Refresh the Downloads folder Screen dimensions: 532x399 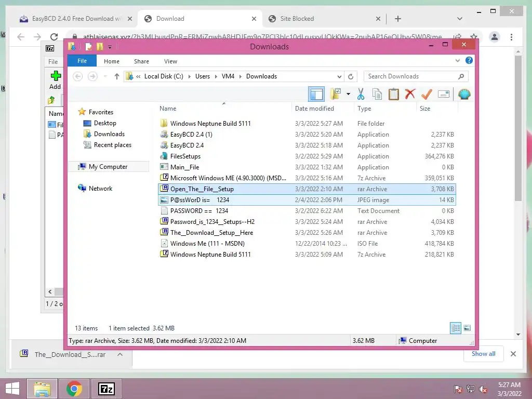(x=351, y=76)
